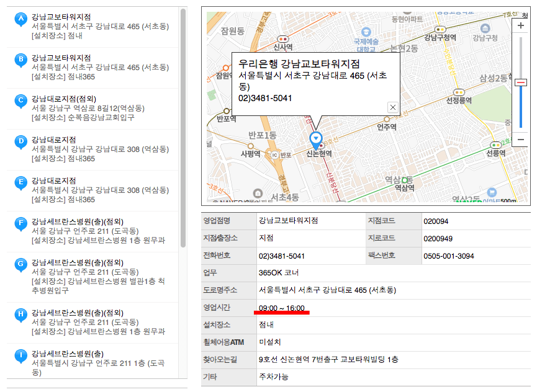Click the branch list scrollbar
Screen dimensions: 555x392
coord(183,128)
